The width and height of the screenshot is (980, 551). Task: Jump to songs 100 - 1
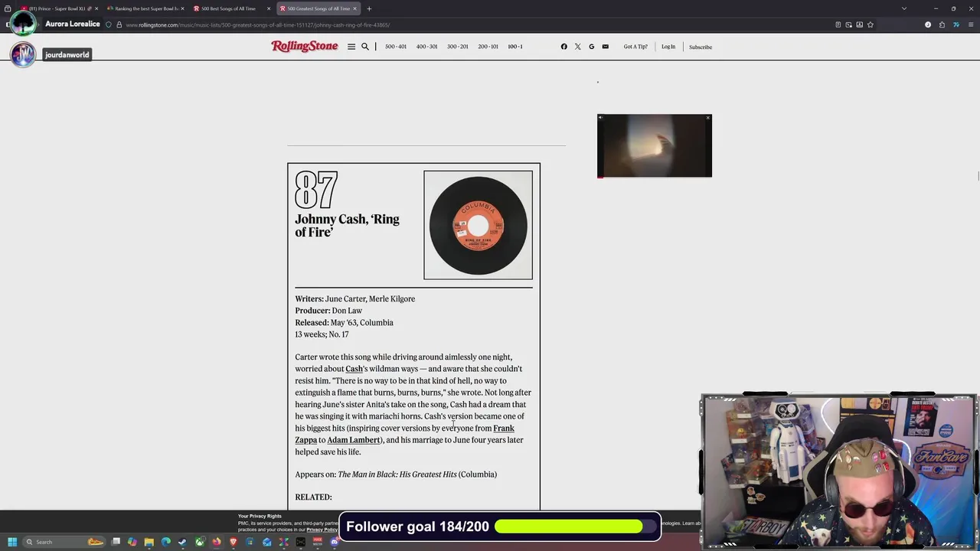(x=515, y=47)
